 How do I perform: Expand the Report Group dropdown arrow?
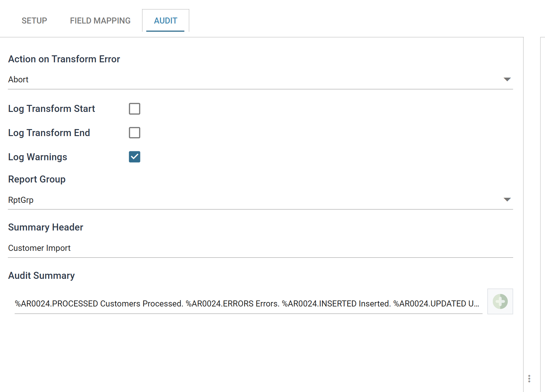tap(507, 200)
